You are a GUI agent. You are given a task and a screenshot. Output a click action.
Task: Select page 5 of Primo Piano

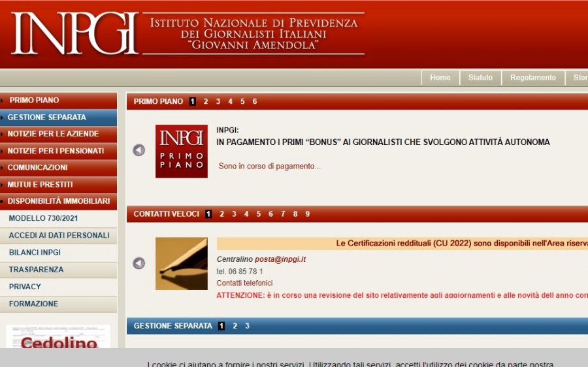point(242,101)
